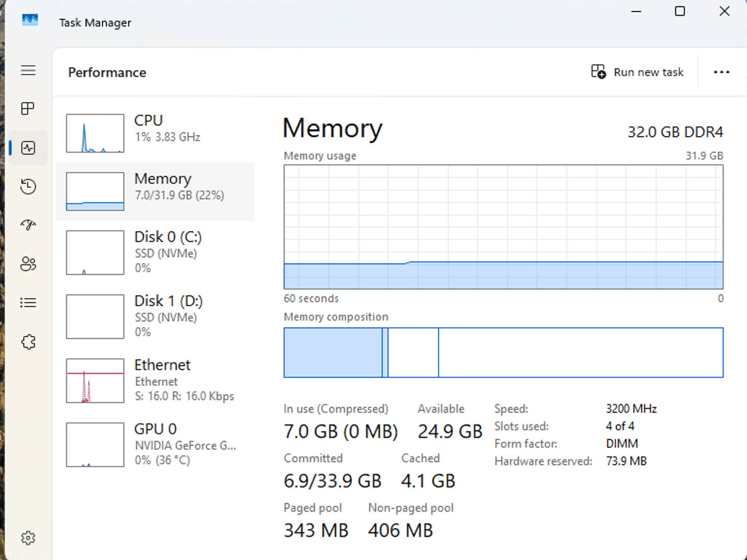Select the Ethernet performance item
The width and height of the screenshot is (747, 560).
coord(155,381)
